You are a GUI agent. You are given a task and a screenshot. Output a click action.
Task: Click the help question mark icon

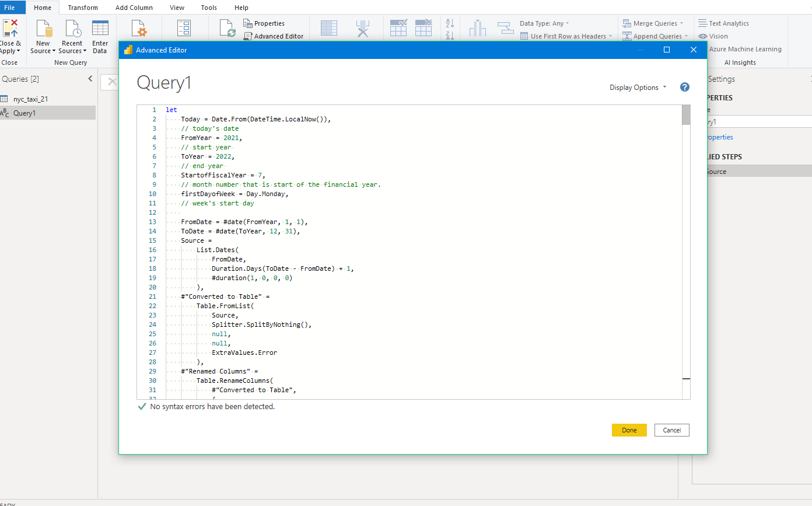pos(685,87)
